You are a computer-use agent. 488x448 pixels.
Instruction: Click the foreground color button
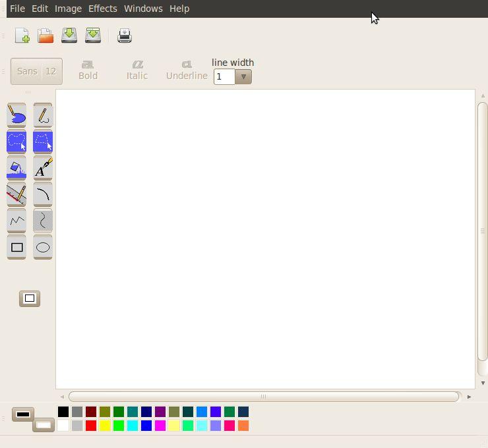coord(23,414)
